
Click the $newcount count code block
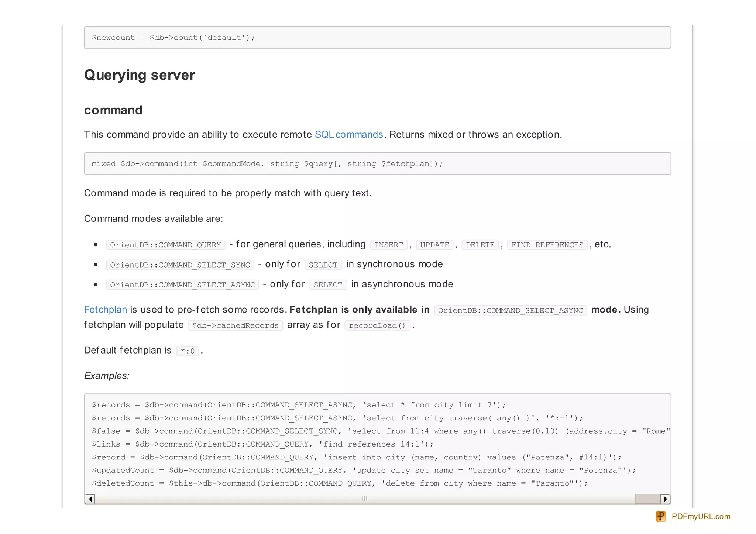[x=173, y=38]
